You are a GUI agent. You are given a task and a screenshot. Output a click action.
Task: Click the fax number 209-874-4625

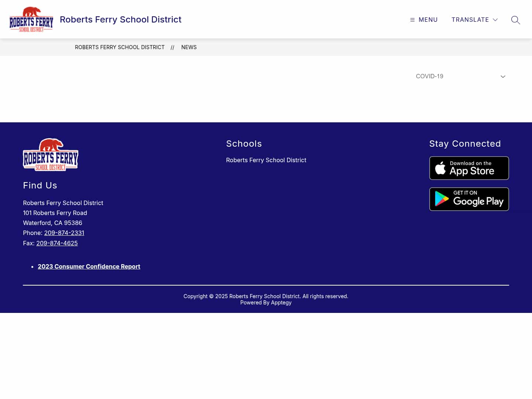pyautogui.click(x=57, y=243)
